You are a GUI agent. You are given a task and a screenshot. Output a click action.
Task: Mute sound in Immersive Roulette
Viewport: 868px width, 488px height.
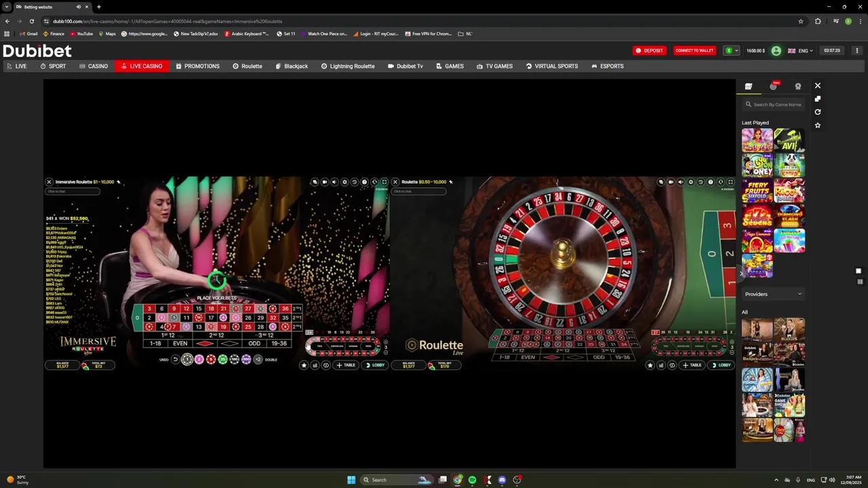[334, 182]
